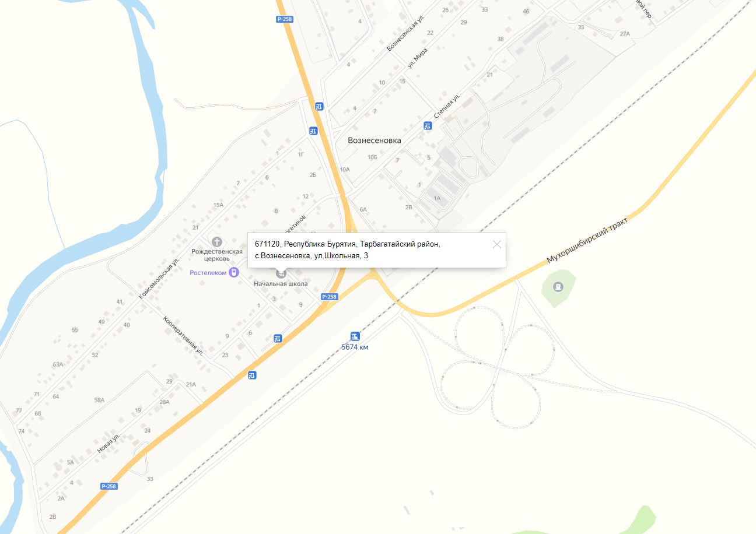Open the Рождественская церковь text label
This screenshot has width=756, height=534.
218,255
